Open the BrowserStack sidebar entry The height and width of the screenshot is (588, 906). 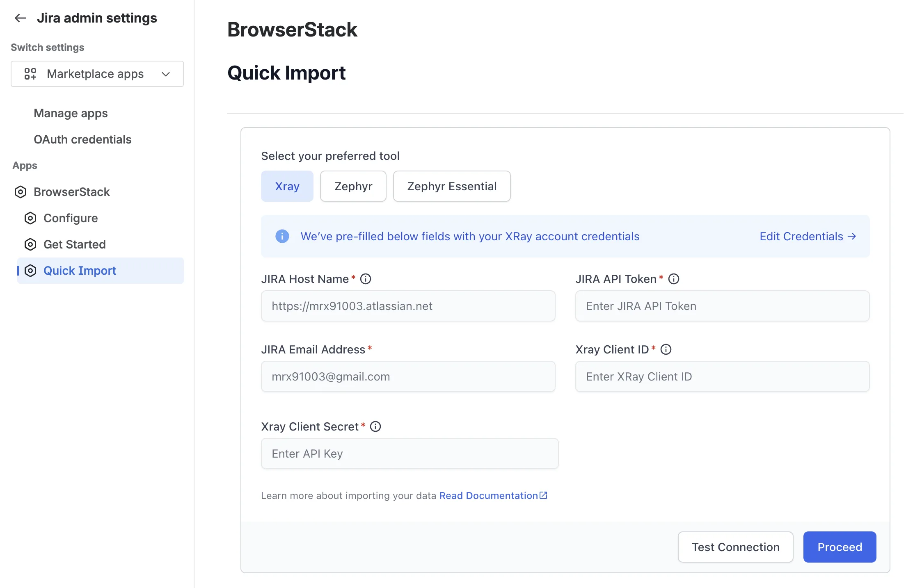point(72,192)
